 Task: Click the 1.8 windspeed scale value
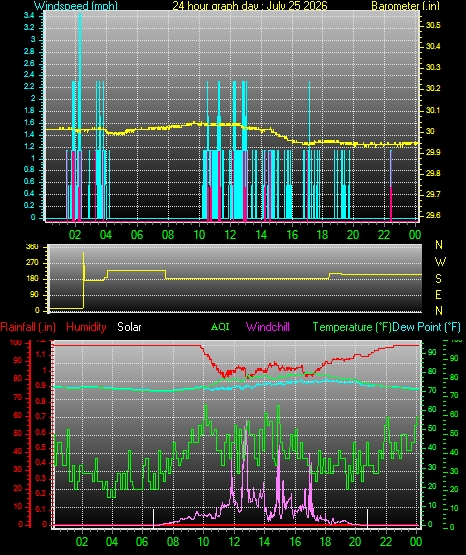click(29, 110)
